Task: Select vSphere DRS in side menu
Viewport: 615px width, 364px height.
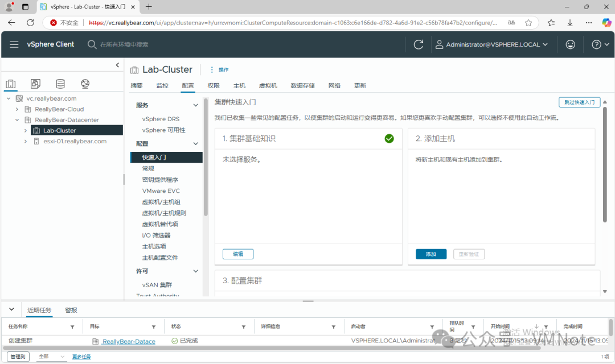Action: click(x=161, y=119)
